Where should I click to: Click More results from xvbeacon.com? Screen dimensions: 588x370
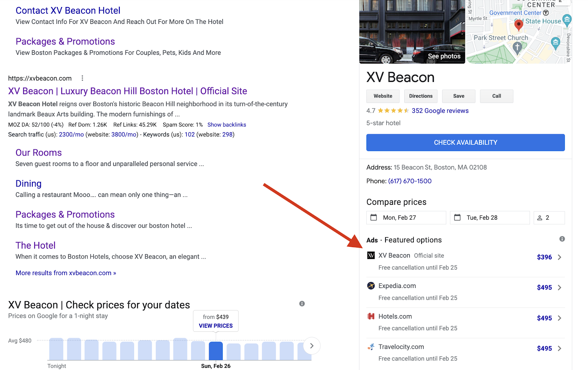[x=66, y=273]
